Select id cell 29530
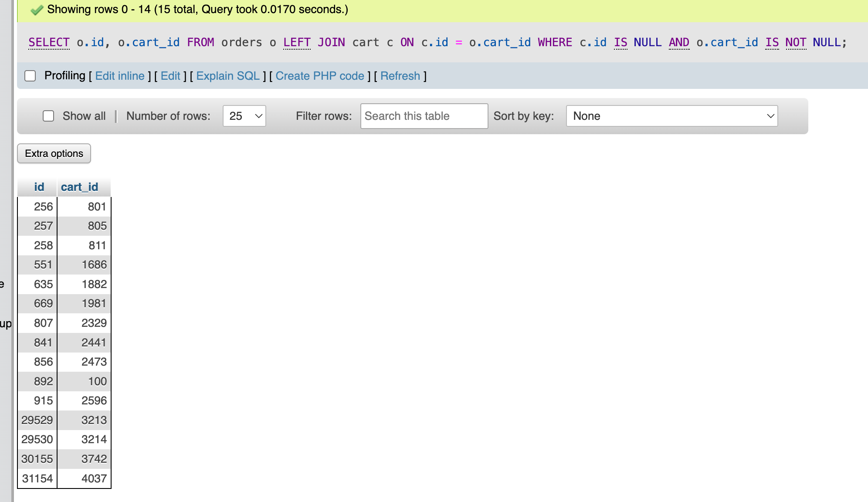Image resolution: width=868 pixels, height=502 pixels. coord(37,439)
